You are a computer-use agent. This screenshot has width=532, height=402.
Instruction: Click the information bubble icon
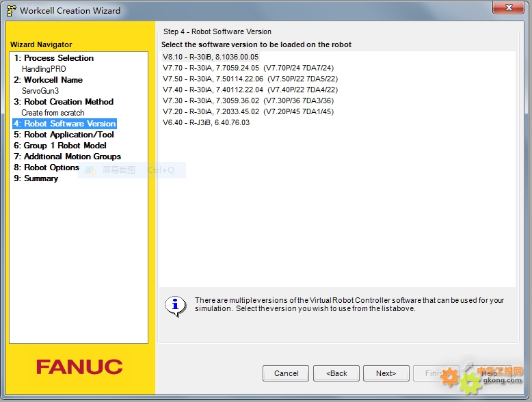[x=176, y=306]
